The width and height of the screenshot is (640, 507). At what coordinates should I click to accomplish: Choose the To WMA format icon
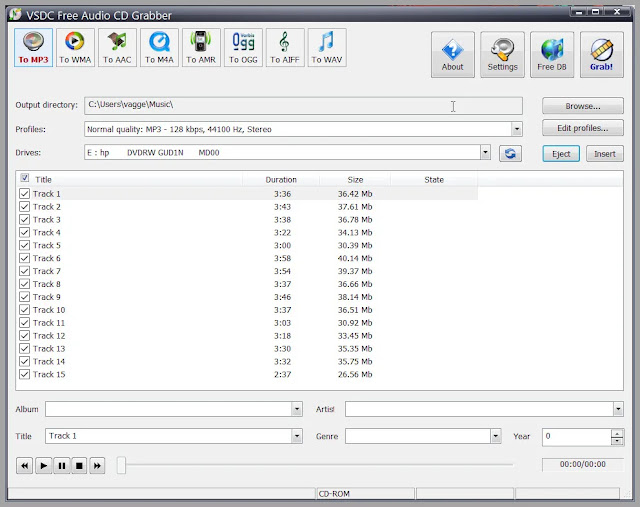point(75,47)
